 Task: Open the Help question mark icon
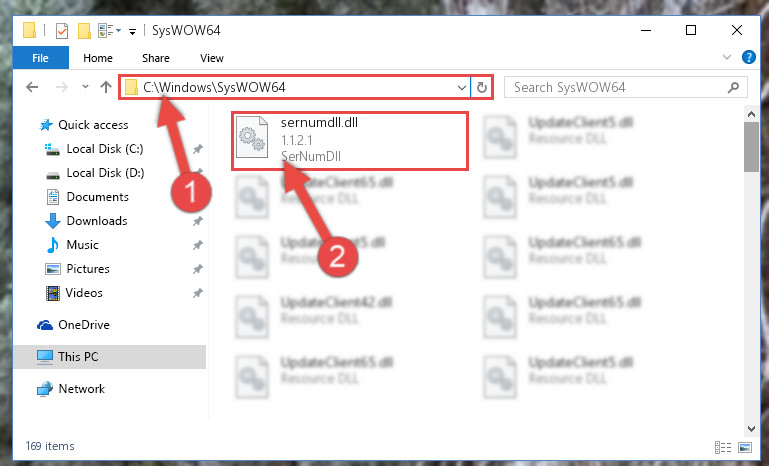coord(748,57)
